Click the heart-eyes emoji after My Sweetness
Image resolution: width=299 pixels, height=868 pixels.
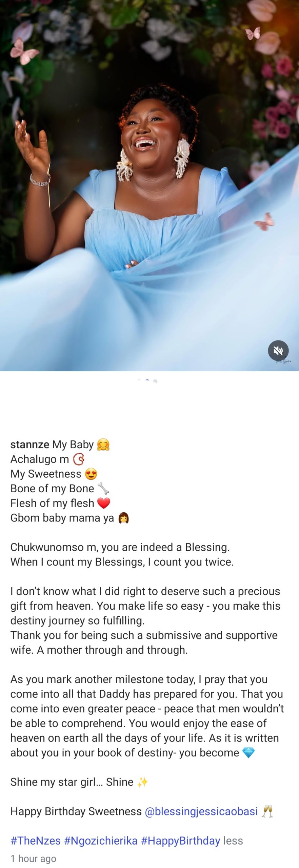(x=91, y=474)
